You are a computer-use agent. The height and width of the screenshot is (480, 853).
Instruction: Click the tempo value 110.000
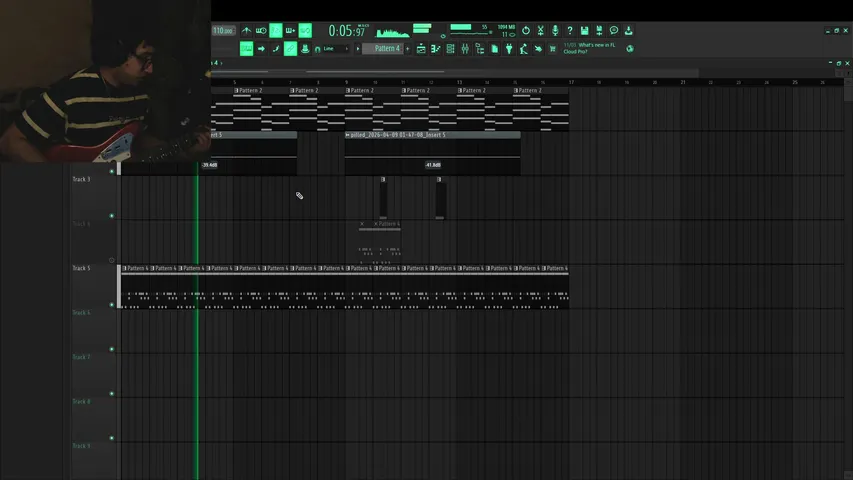223,30
